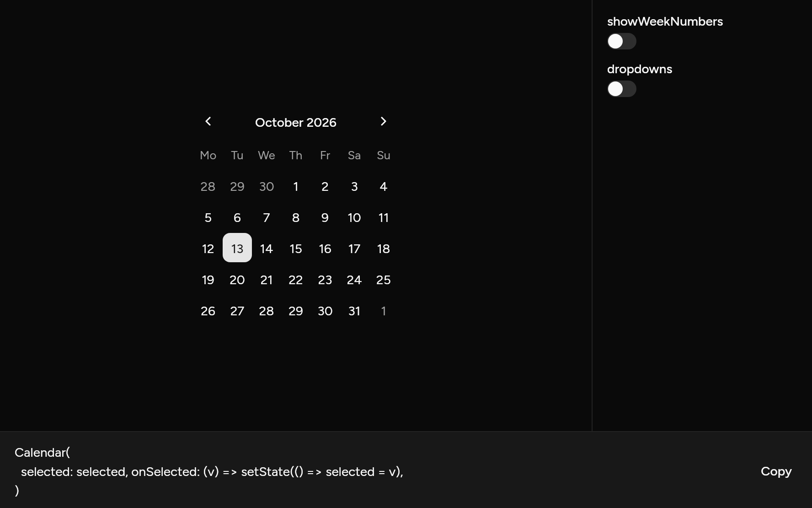Select October 24
The width and height of the screenshot is (812, 508).
(x=354, y=280)
